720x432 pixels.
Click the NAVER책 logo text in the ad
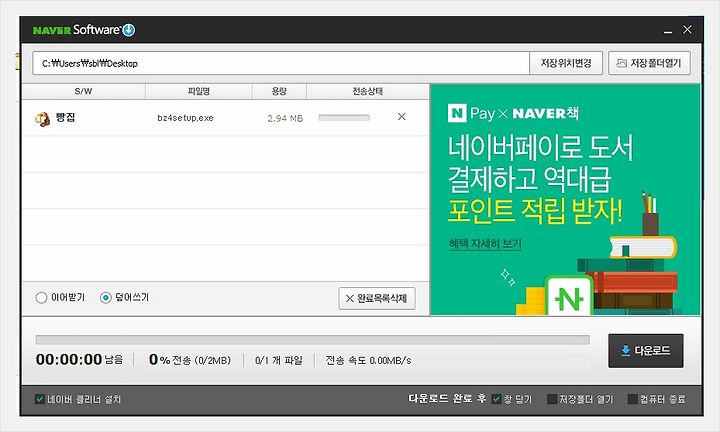point(546,113)
